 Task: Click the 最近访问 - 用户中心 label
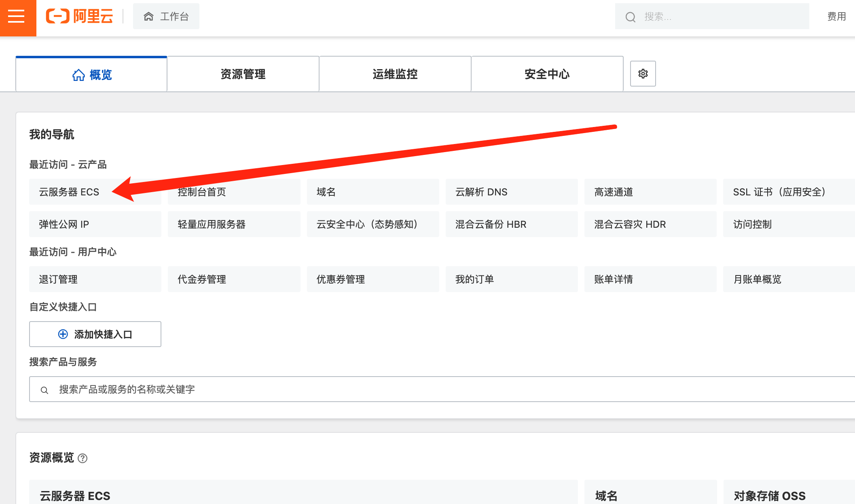[x=73, y=252]
